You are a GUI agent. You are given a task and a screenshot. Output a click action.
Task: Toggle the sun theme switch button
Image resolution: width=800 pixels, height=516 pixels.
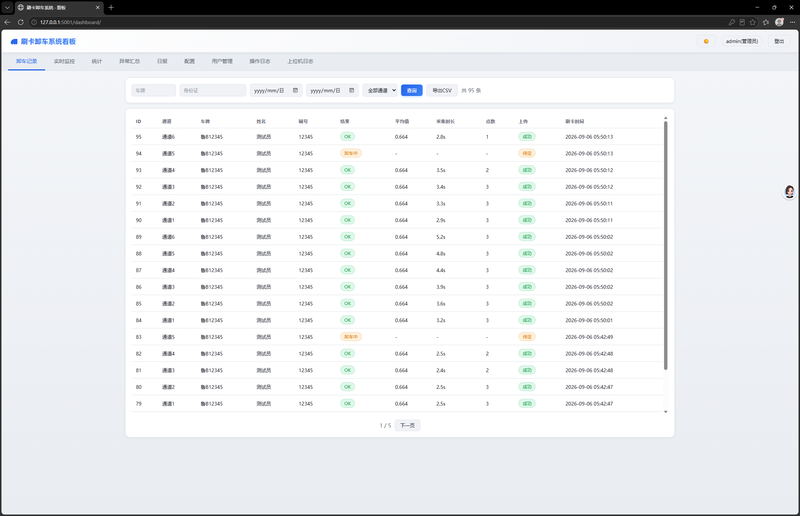pos(706,41)
